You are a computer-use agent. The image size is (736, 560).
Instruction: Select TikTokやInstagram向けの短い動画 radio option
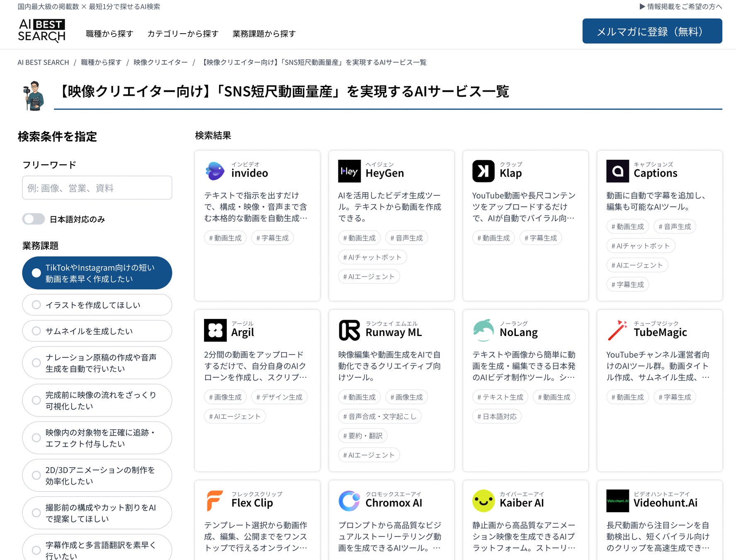click(x=97, y=273)
